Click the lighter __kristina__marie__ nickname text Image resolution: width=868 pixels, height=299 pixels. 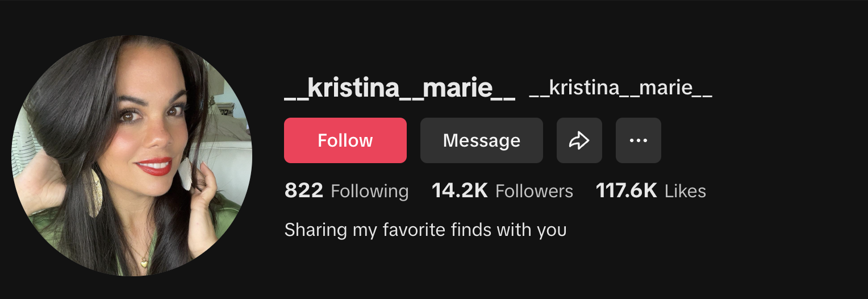click(x=620, y=89)
